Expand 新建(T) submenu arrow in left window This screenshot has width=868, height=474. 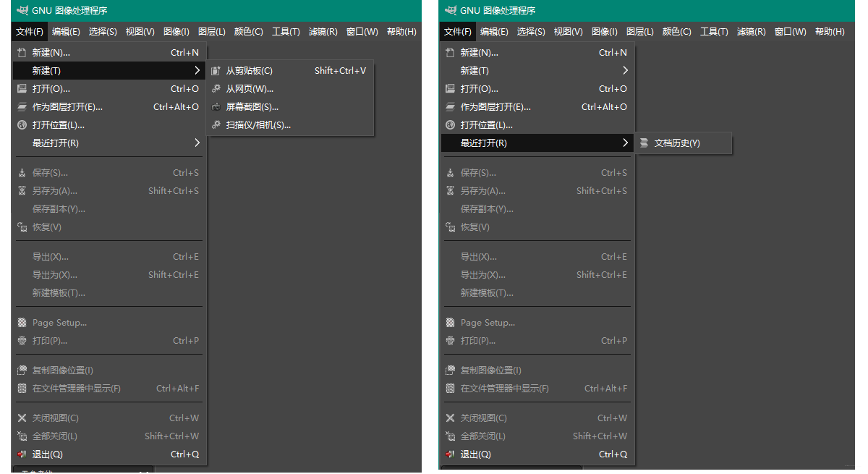click(197, 70)
